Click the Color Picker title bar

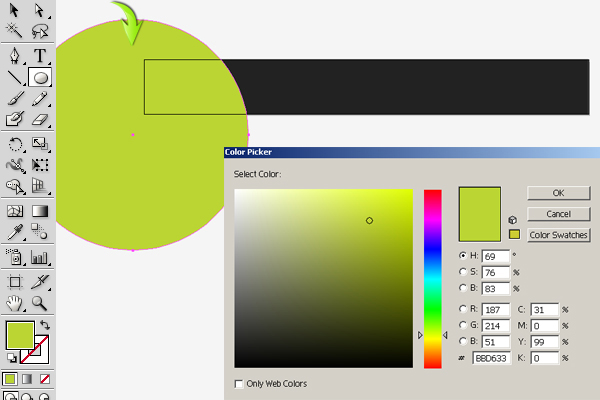click(412, 152)
